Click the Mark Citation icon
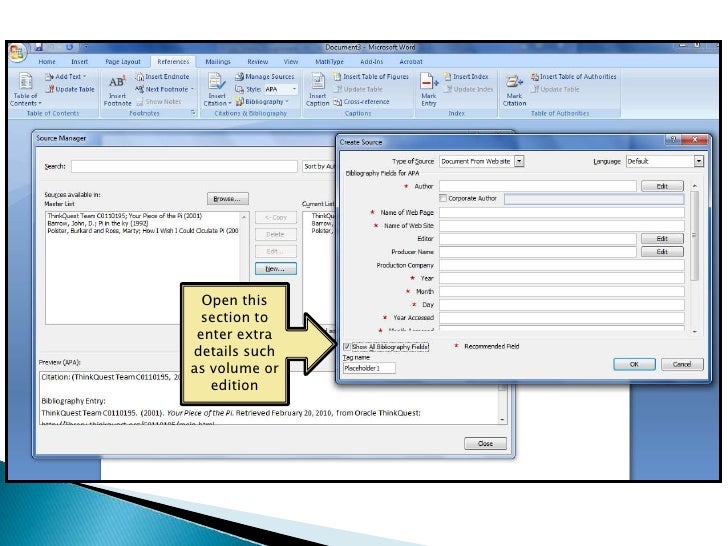 click(x=514, y=90)
